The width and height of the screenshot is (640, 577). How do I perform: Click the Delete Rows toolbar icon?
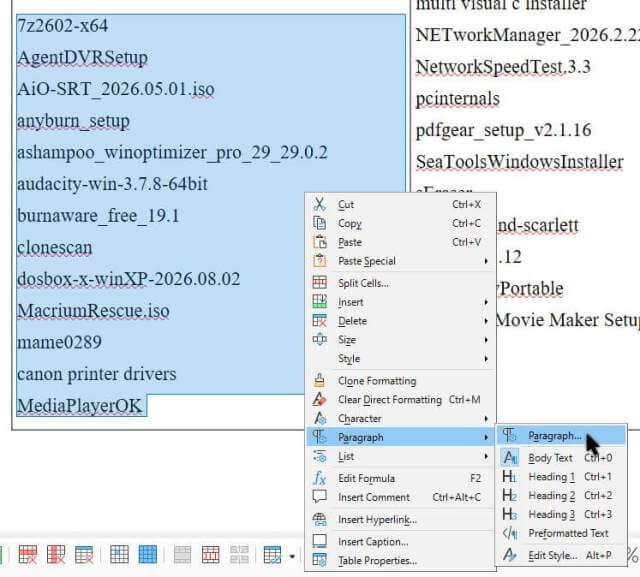[x=28, y=555]
